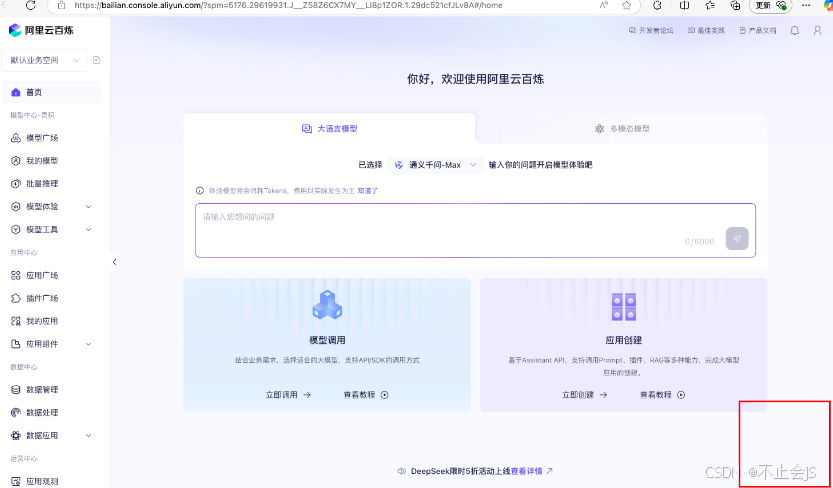833x488 pixels.
Task: Switch to the 大语言模型 tab
Action: tap(329, 129)
